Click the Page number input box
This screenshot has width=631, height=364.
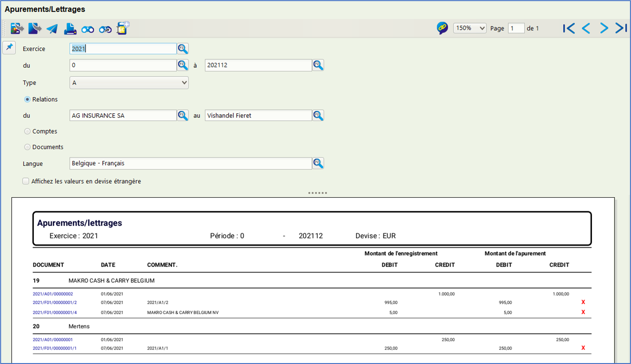pos(516,28)
